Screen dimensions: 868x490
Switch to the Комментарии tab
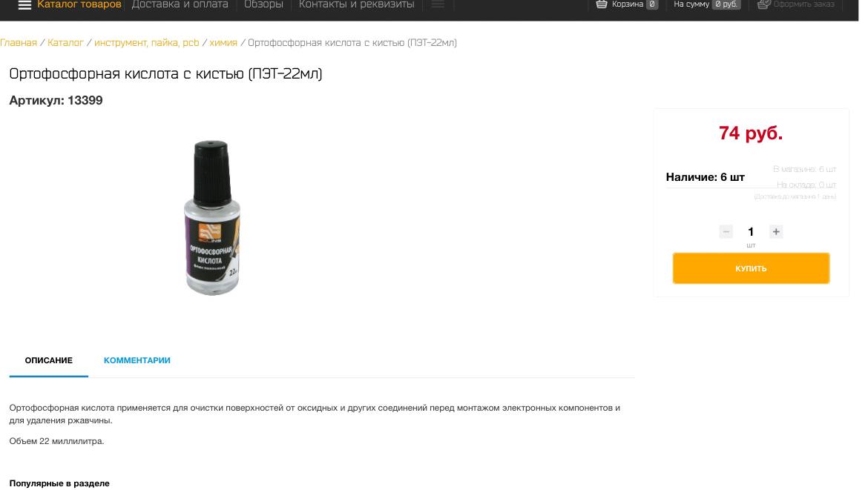click(x=137, y=360)
